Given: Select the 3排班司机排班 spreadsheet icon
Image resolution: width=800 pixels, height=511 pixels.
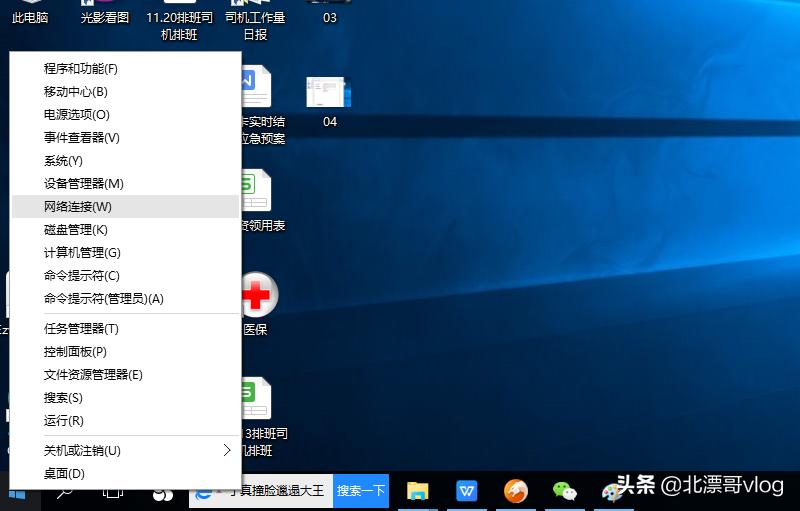Looking at the screenshot, I should click(256, 399).
